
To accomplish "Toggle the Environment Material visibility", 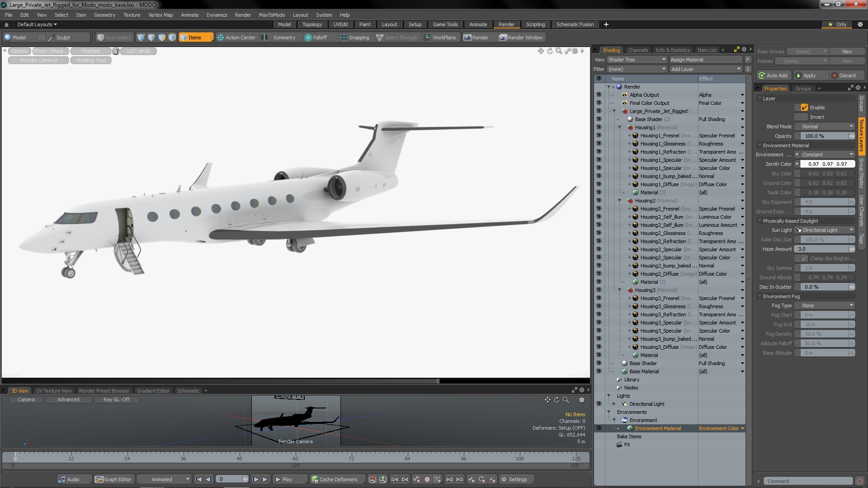I will (599, 428).
